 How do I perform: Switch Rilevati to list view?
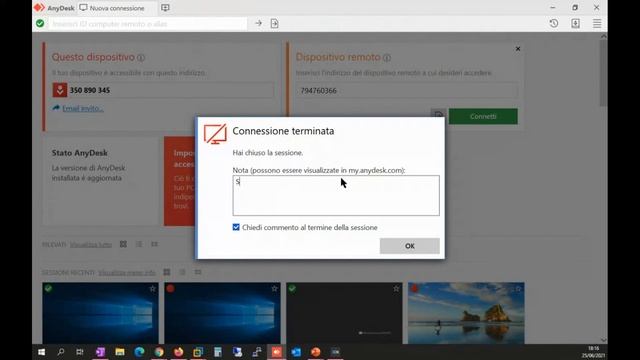click(x=139, y=244)
